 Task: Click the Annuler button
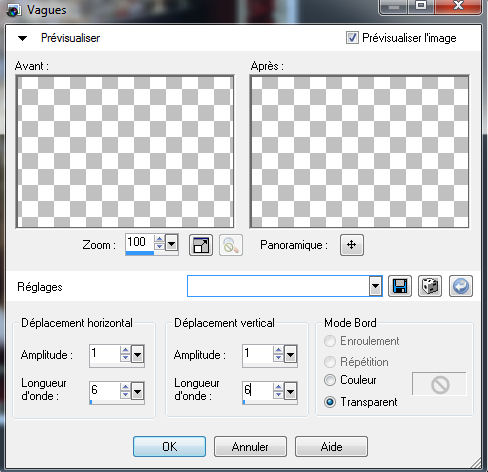tap(250, 447)
